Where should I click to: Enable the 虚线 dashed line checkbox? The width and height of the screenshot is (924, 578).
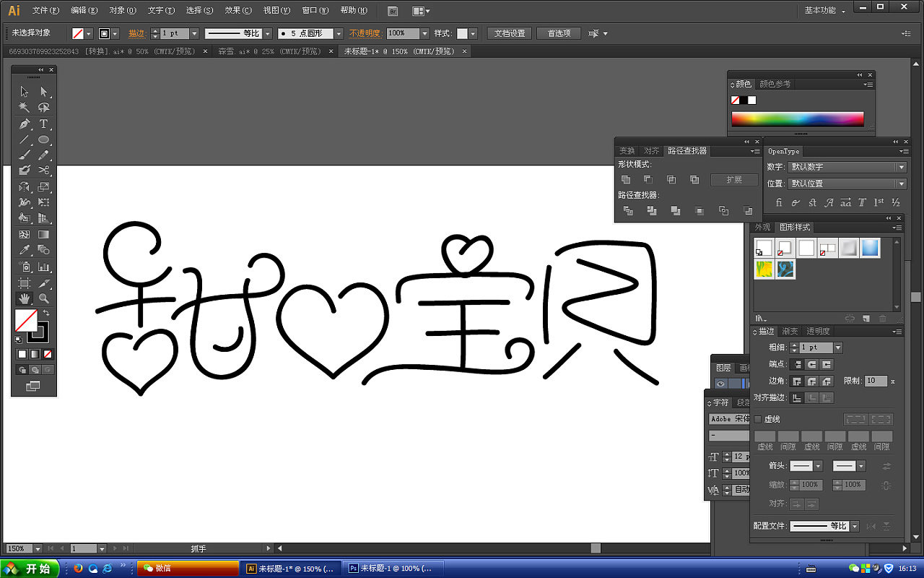tap(758, 419)
